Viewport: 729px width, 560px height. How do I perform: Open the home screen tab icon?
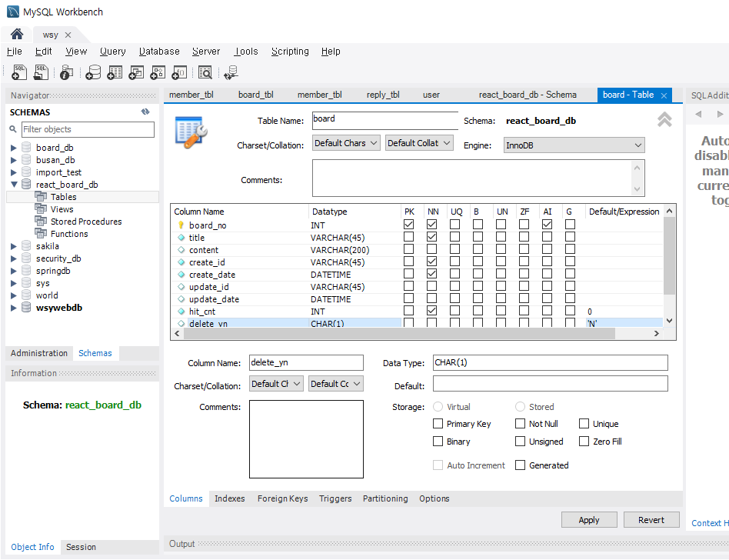pos(17,34)
